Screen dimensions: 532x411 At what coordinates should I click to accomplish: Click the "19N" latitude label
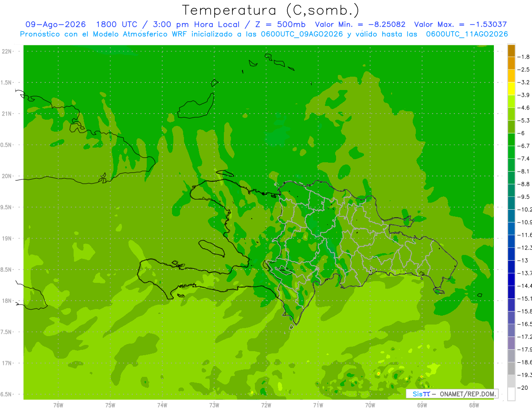pos(7,239)
